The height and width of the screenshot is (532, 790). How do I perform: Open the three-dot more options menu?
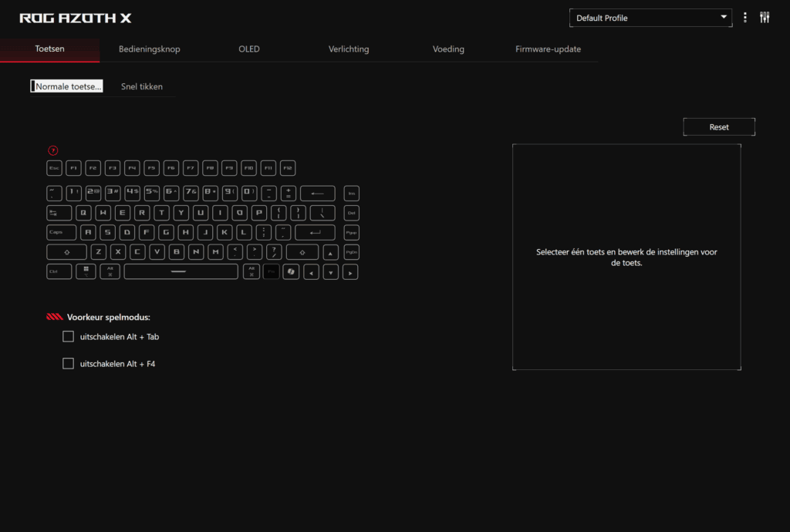(744, 18)
